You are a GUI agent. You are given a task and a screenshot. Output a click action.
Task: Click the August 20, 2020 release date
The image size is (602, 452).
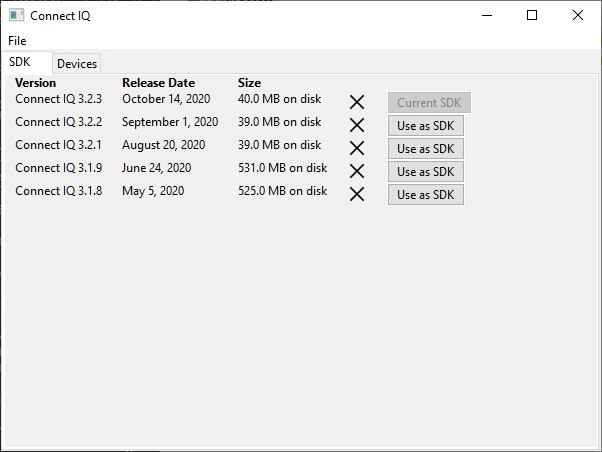[164, 145]
